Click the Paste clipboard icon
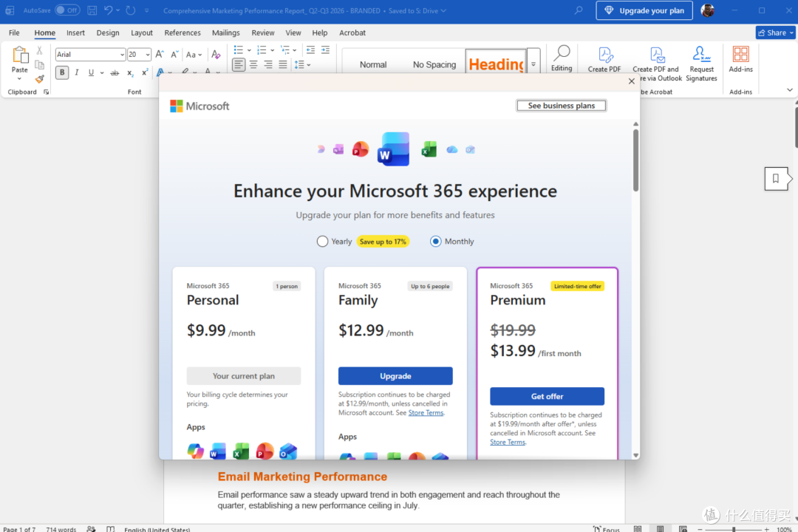Image resolution: width=798 pixels, height=532 pixels. coord(20,55)
